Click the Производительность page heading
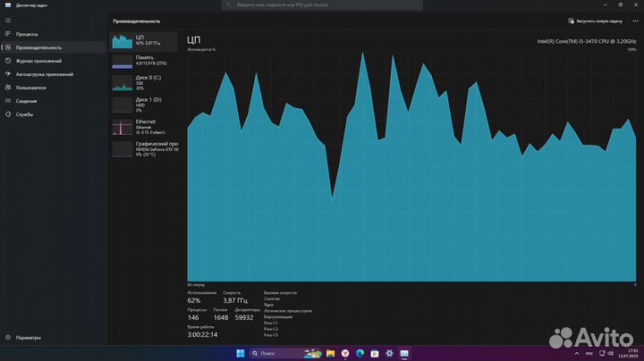 [136, 21]
